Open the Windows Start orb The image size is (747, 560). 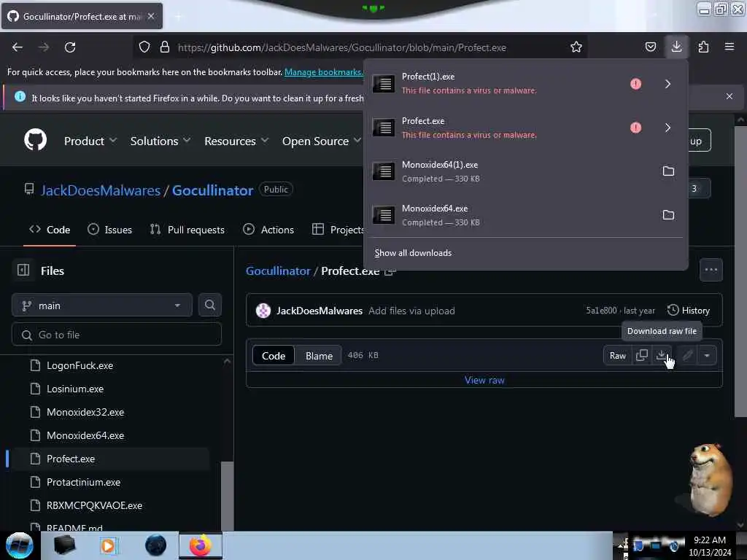tap(19, 545)
